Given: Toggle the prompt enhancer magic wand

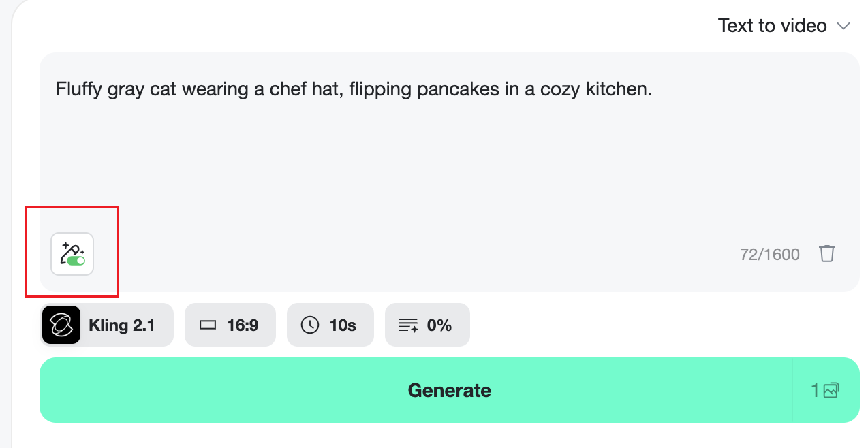Looking at the screenshot, I should coord(72,253).
